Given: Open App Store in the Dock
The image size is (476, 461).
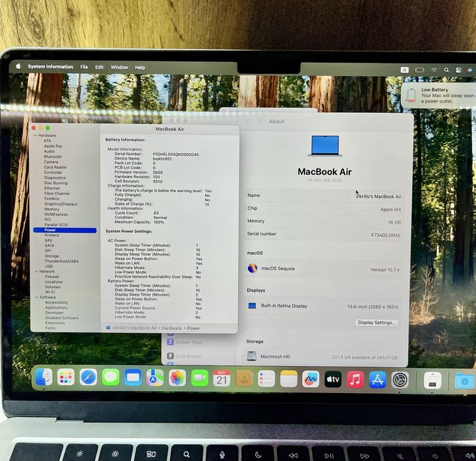Looking at the screenshot, I should click(x=378, y=380).
